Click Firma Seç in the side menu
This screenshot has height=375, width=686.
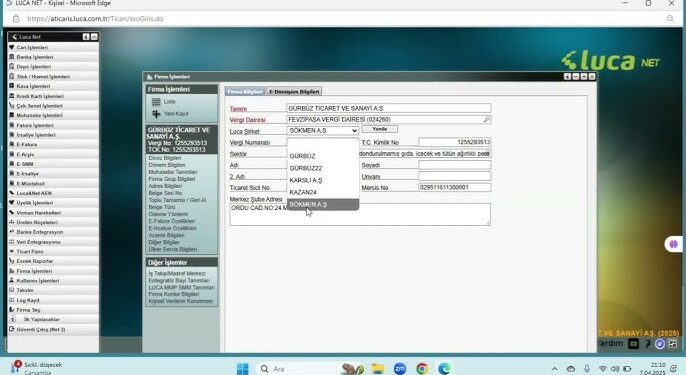53,310
